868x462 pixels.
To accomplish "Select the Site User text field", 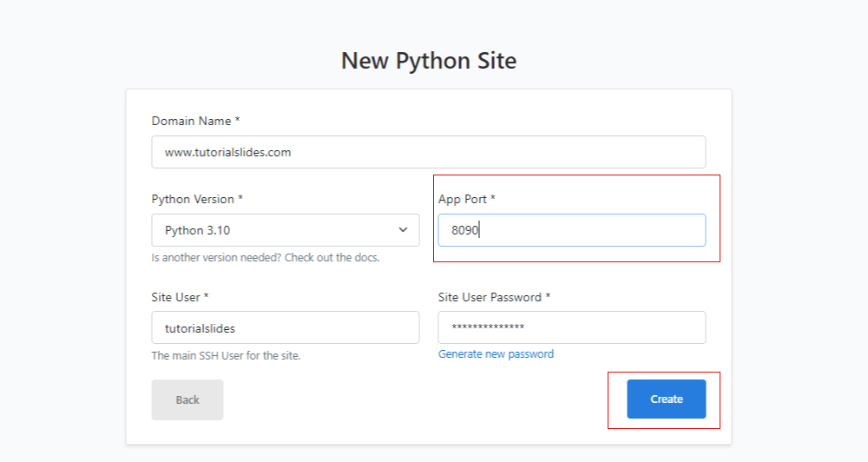I will click(285, 327).
